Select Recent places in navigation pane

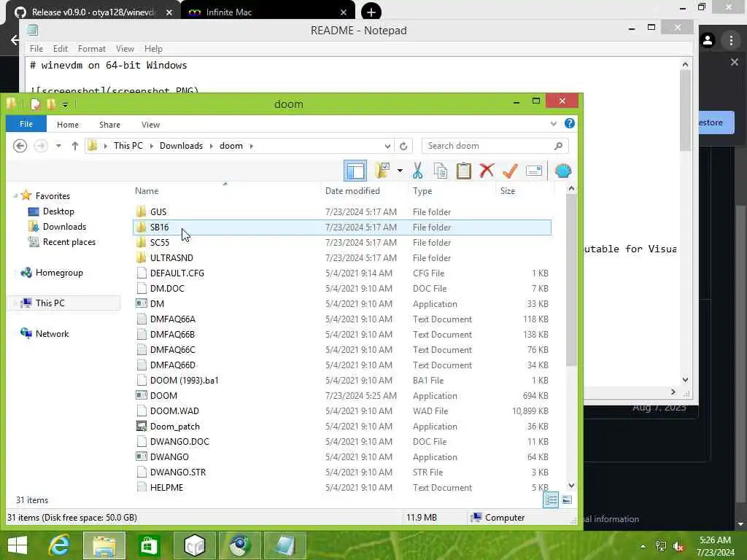click(x=69, y=242)
